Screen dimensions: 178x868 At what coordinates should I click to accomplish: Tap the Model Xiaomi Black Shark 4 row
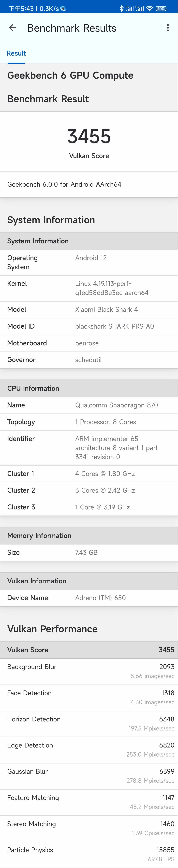[x=89, y=309]
